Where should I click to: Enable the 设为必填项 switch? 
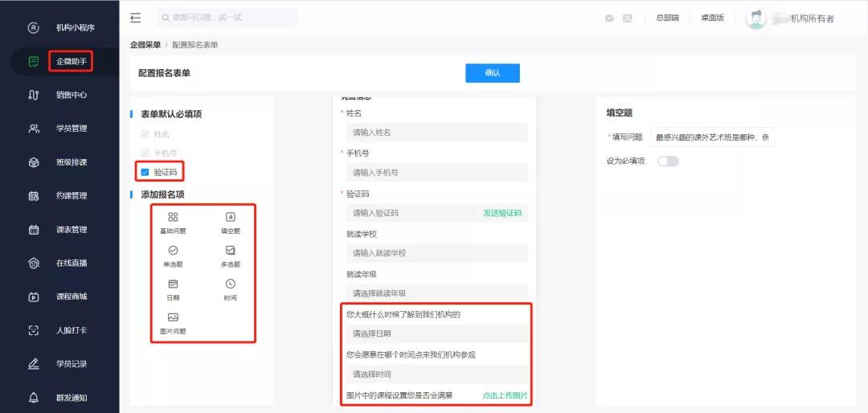[x=668, y=162]
